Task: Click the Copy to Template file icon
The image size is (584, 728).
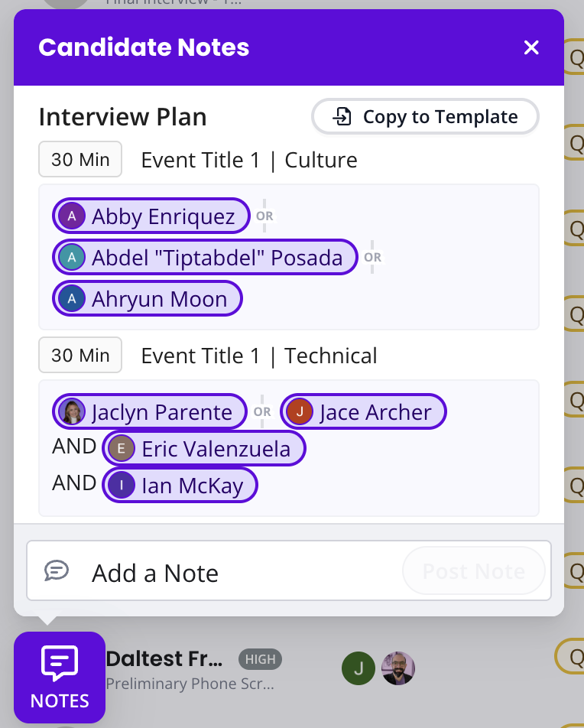Action: (342, 117)
